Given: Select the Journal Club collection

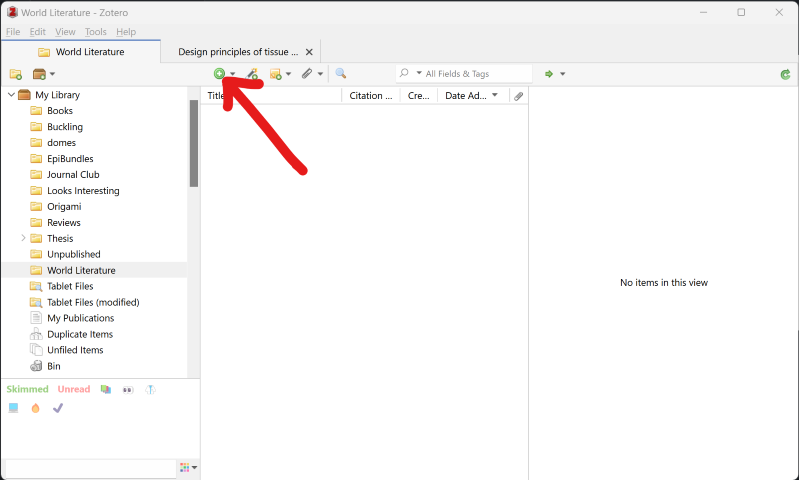Looking at the screenshot, I should [73, 175].
